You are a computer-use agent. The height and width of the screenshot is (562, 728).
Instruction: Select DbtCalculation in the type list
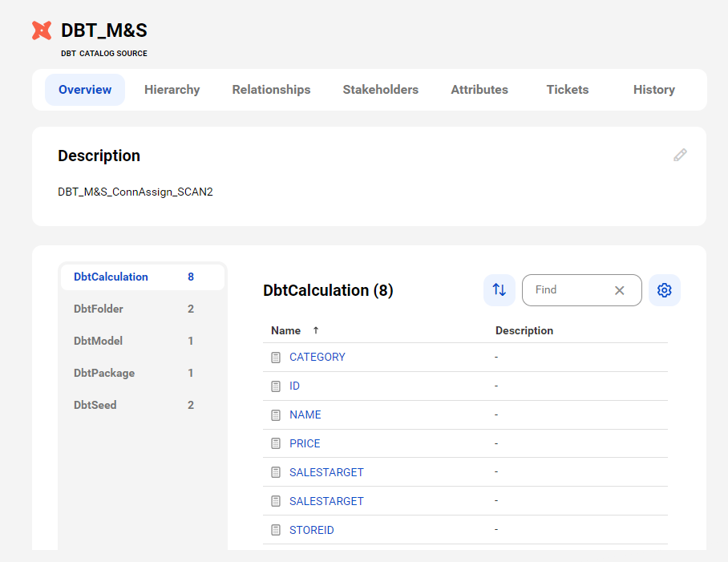click(x=143, y=277)
